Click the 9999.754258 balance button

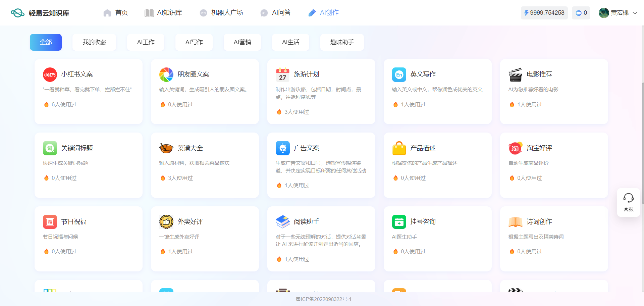[x=544, y=13]
